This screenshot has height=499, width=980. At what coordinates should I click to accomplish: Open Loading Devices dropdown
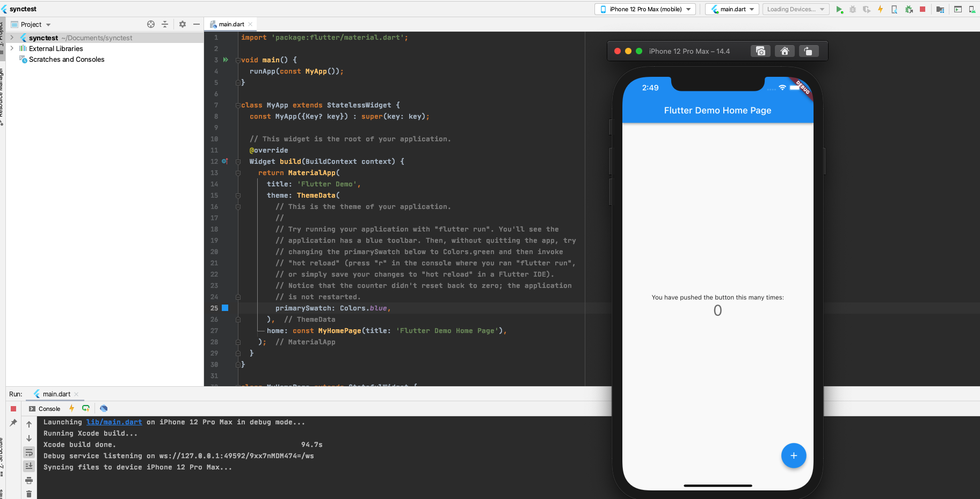[795, 9]
